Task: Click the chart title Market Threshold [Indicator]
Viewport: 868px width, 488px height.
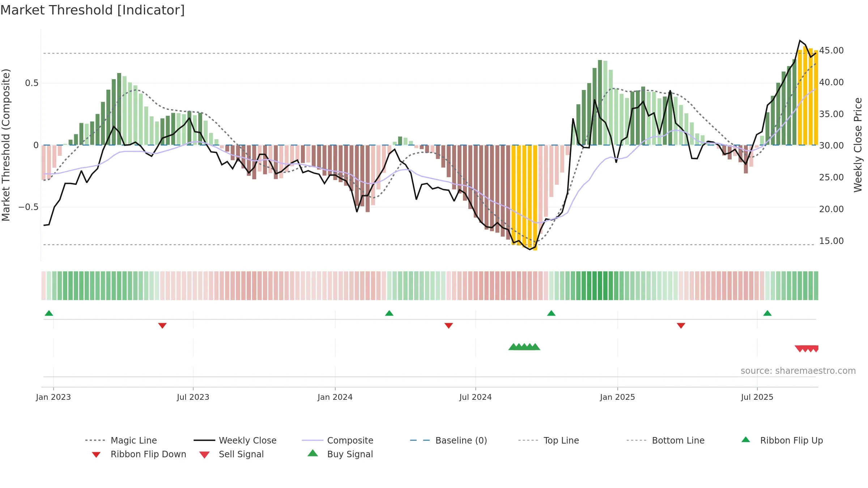Action: pos(93,10)
